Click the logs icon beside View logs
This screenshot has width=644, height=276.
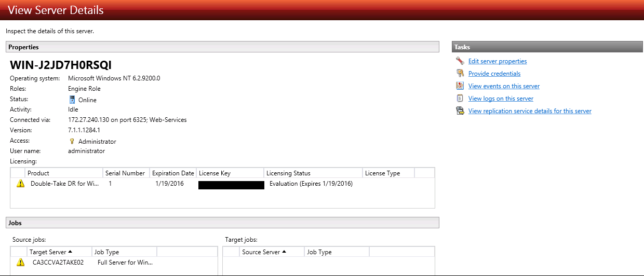[460, 99]
